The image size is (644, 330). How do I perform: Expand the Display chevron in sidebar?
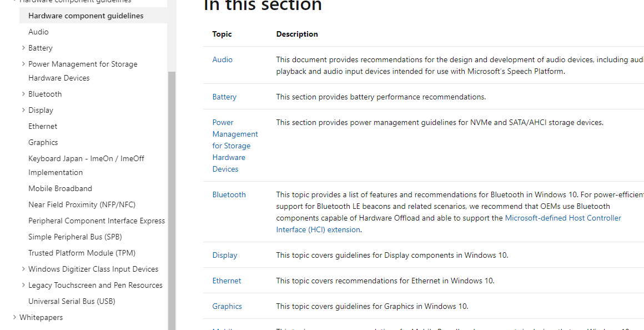click(23, 110)
